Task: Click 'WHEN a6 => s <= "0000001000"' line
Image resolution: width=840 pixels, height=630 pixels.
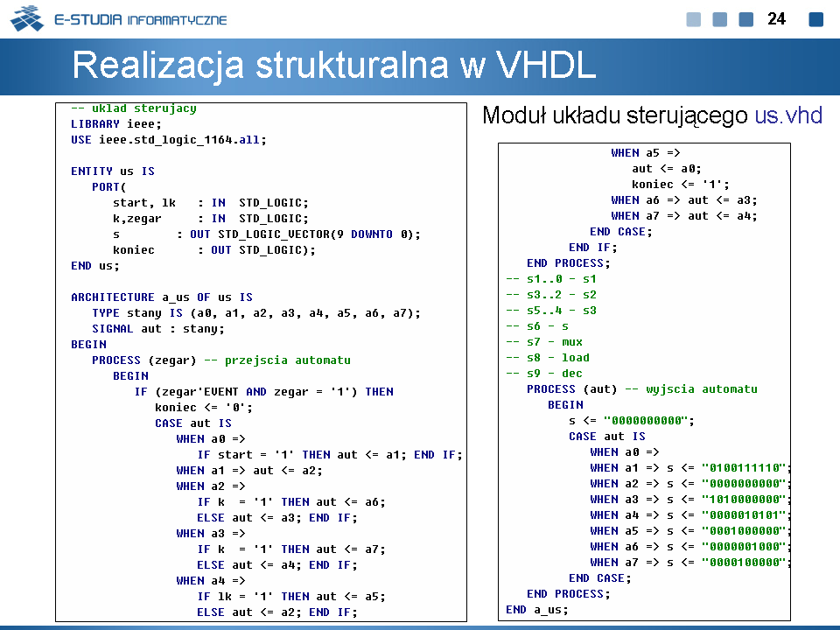Action: click(690, 546)
